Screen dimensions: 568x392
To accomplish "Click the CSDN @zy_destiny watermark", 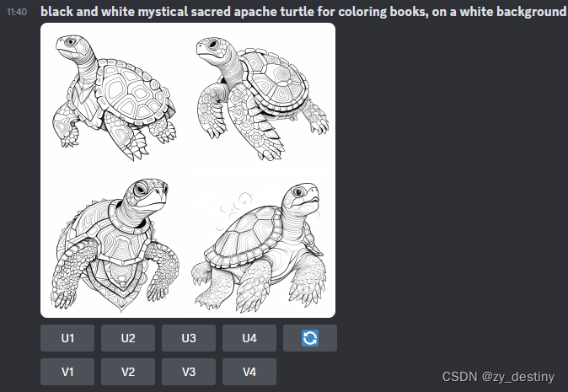I will pyautogui.click(x=498, y=377).
